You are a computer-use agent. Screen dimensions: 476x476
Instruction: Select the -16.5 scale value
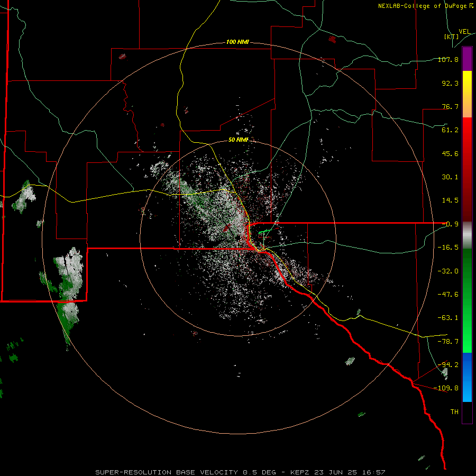click(x=448, y=248)
